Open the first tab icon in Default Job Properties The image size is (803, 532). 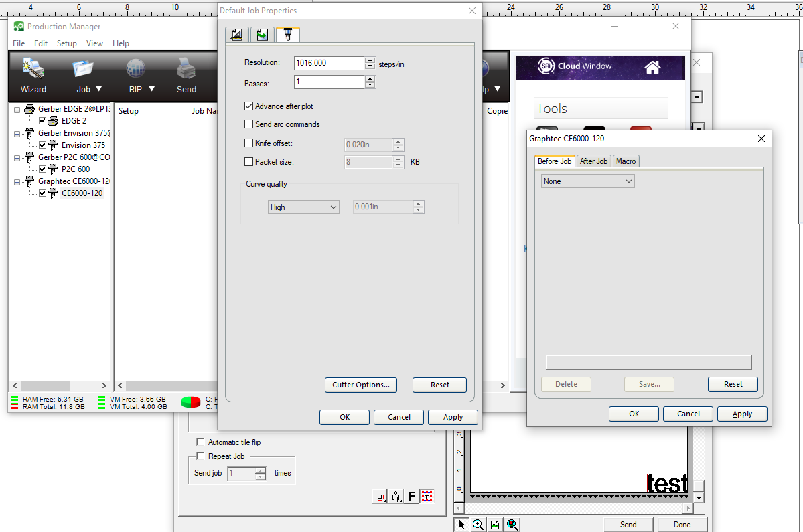click(x=237, y=35)
